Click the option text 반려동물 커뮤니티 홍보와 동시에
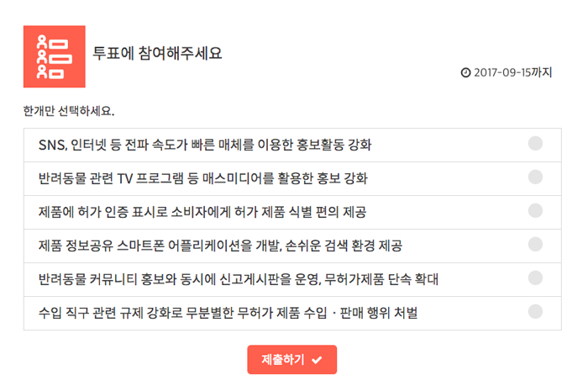 coord(239,279)
